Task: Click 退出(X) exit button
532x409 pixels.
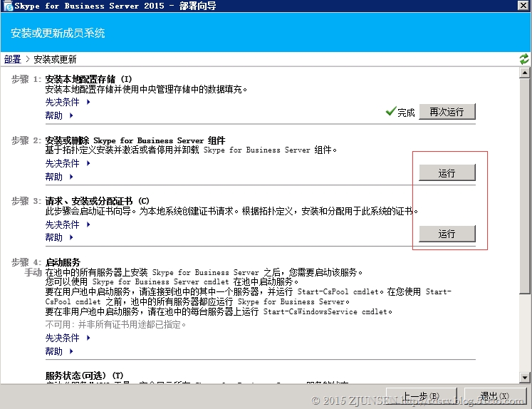Action: point(495,396)
